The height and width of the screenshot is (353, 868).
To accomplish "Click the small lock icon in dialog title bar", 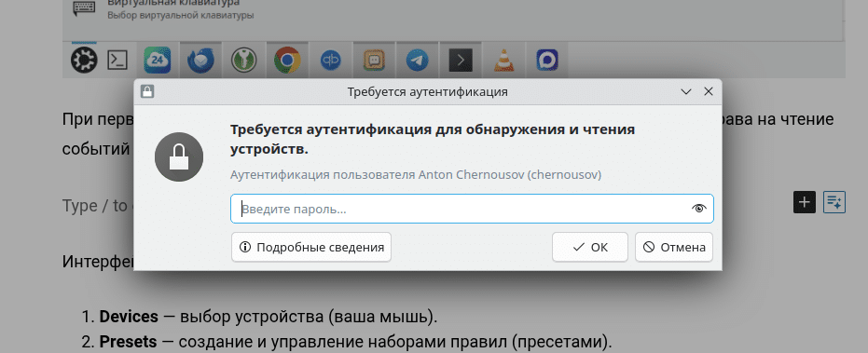I will pyautogui.click(x=146, y=91).
